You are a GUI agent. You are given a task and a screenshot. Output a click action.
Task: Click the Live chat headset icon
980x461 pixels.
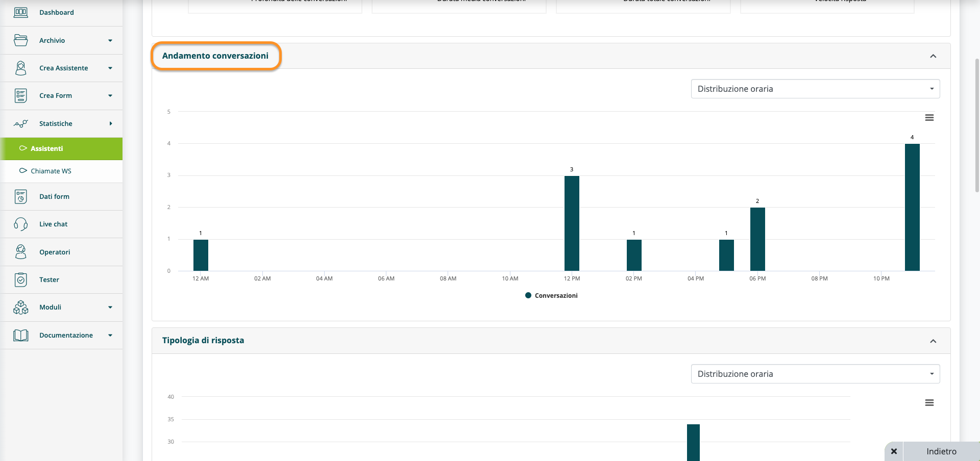tap(21, 224)
